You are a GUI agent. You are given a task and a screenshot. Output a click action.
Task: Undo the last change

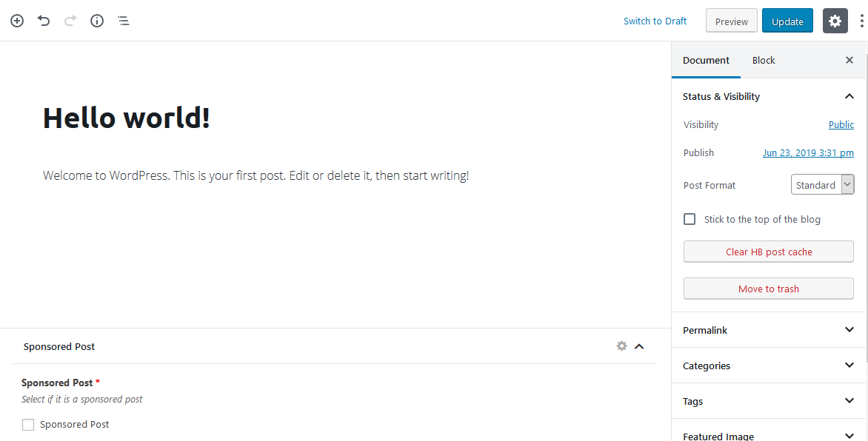[44, 21]
